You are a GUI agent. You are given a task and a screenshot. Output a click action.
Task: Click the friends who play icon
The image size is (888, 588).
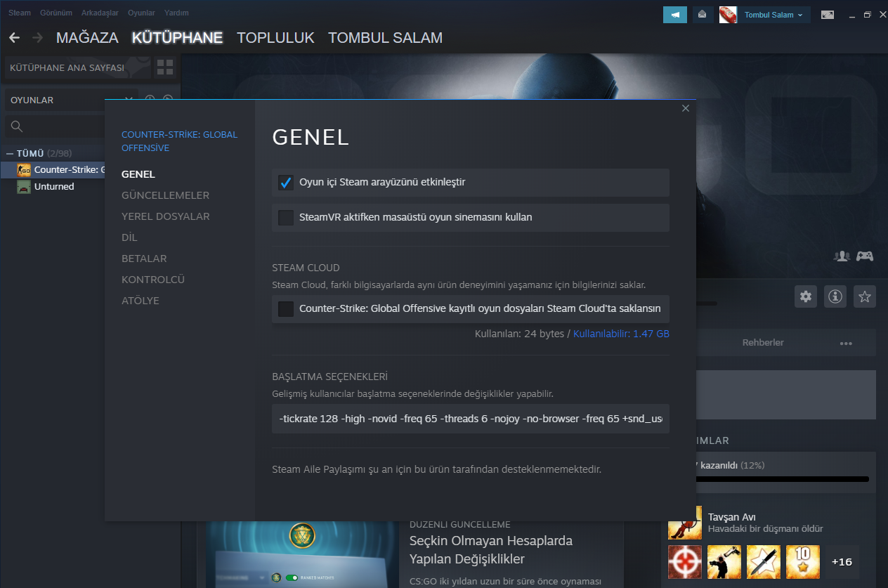pos(842,256)
